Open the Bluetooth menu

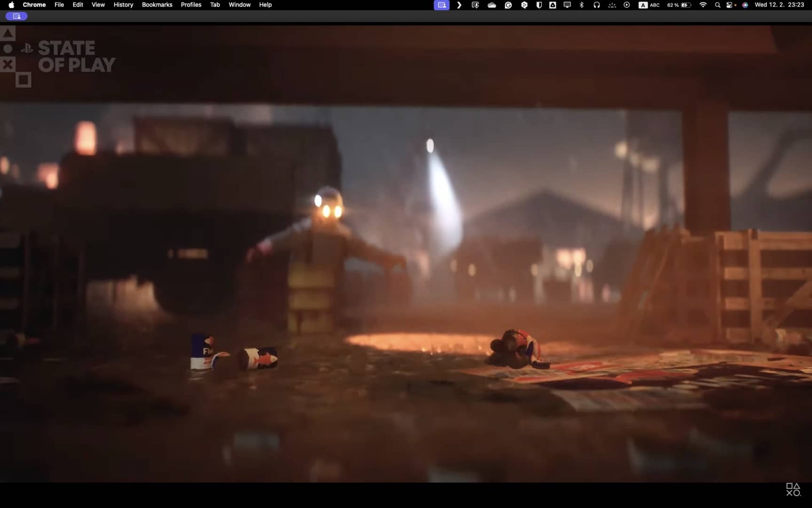582,5
